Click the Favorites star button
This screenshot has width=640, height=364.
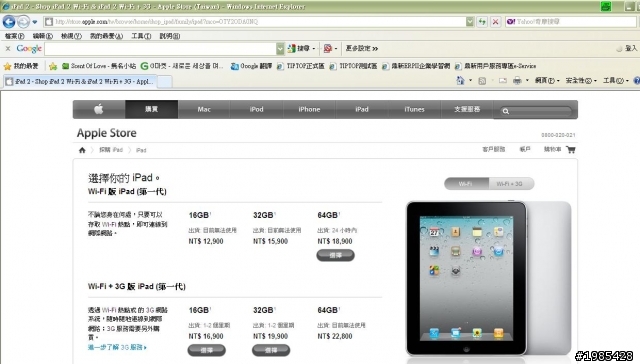pyautogui.click(x=21, y=66)
